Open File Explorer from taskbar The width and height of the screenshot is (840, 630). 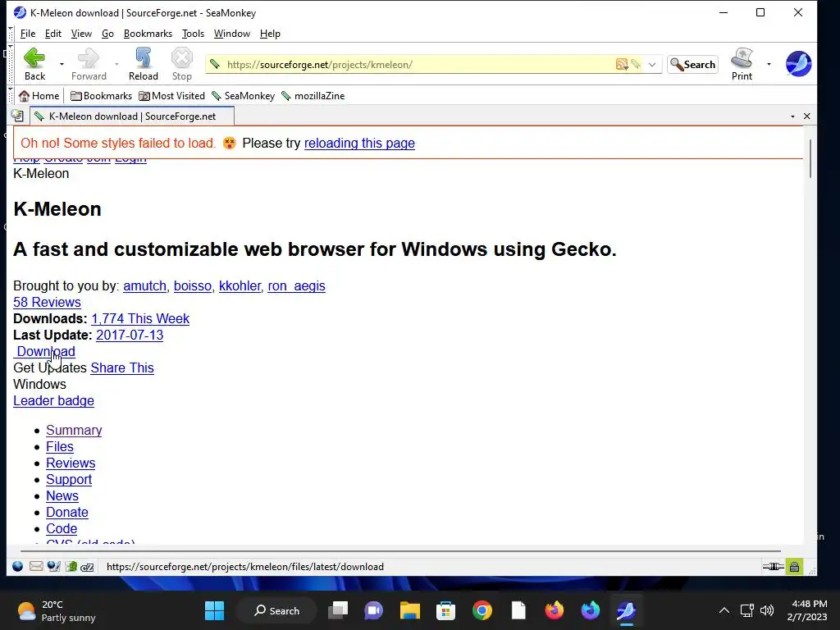pos(410,610)
